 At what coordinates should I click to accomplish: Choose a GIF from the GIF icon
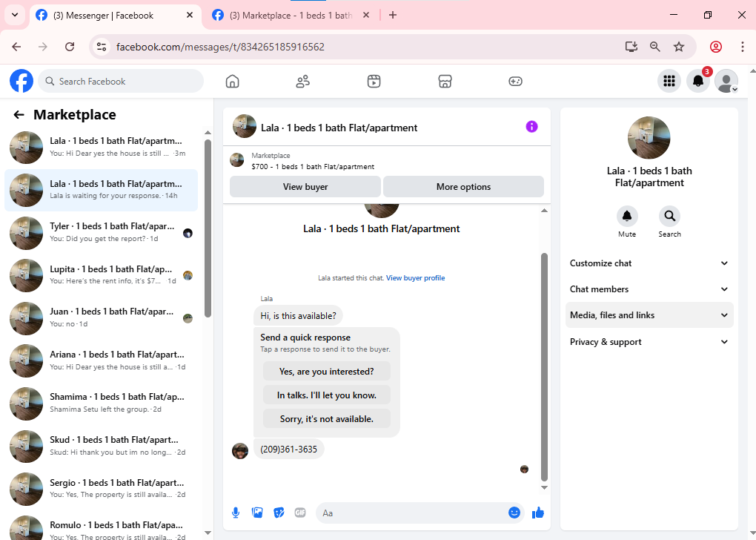tap(300, 513)
